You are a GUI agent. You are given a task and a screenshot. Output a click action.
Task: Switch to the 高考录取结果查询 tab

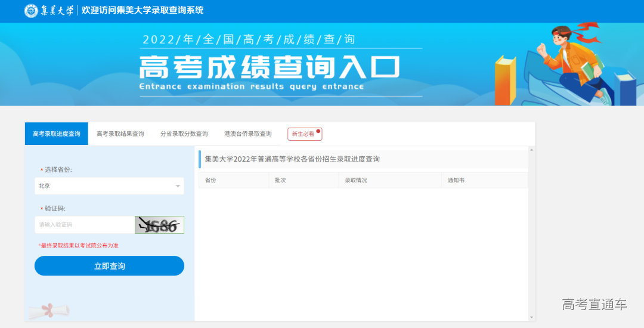point(120,134)
